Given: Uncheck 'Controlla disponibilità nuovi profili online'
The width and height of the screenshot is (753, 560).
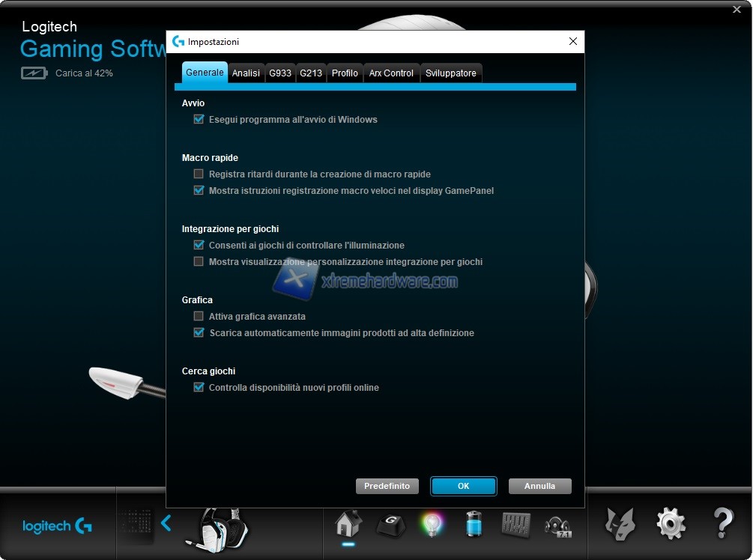Looking at the screenshot, I should pyautogui.click(x=199, y=387).
